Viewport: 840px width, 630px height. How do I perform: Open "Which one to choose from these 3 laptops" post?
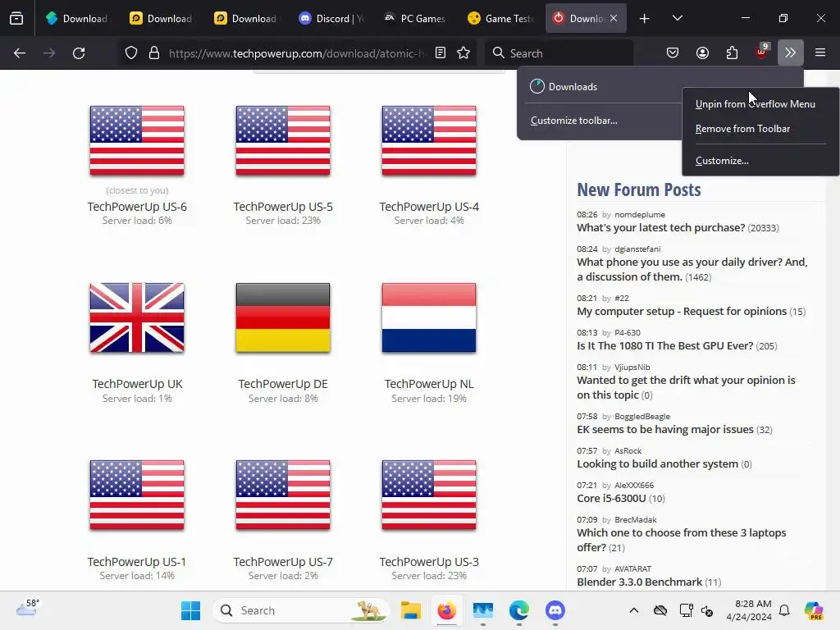pos(682,540)
